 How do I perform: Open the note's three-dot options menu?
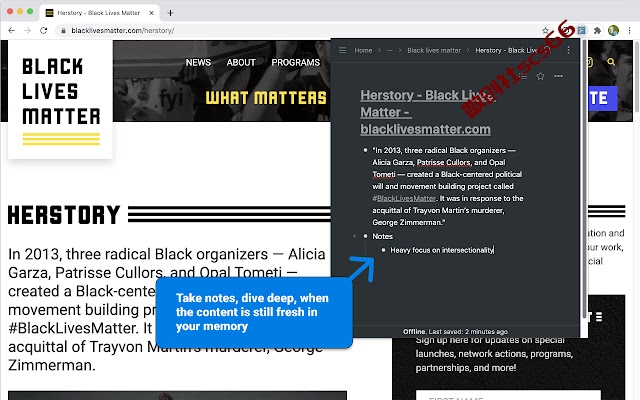(558, 76)
